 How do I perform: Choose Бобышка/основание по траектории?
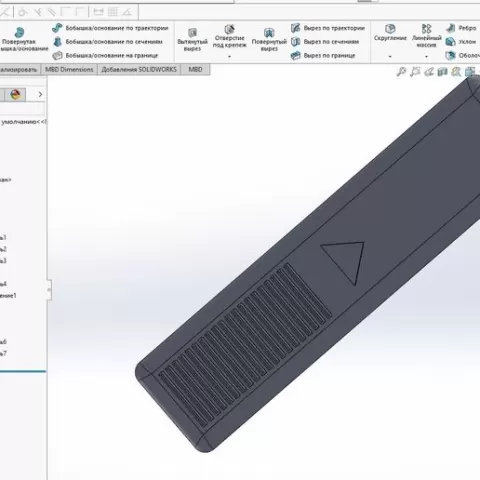pos(110,28)
